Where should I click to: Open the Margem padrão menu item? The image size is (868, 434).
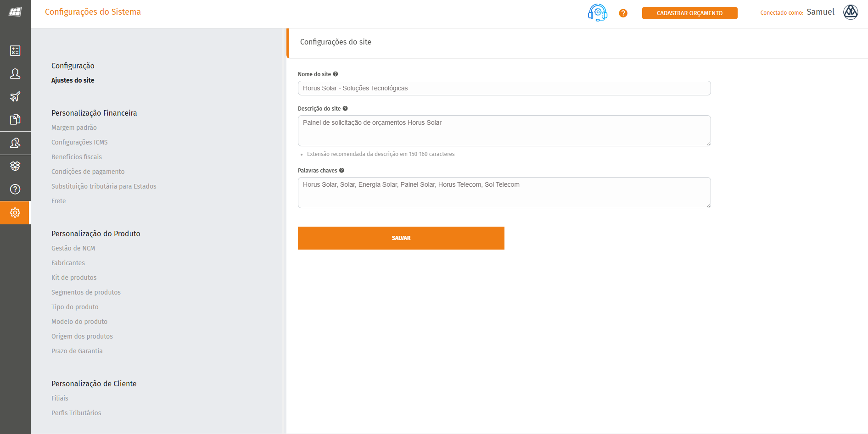tap(74, 128)
